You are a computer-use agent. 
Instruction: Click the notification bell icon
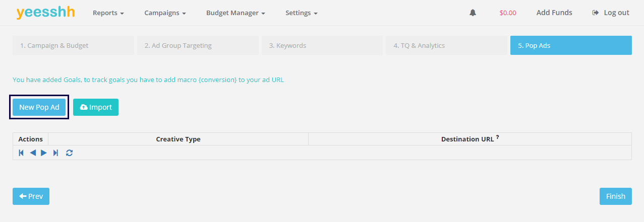pos(473,13)
